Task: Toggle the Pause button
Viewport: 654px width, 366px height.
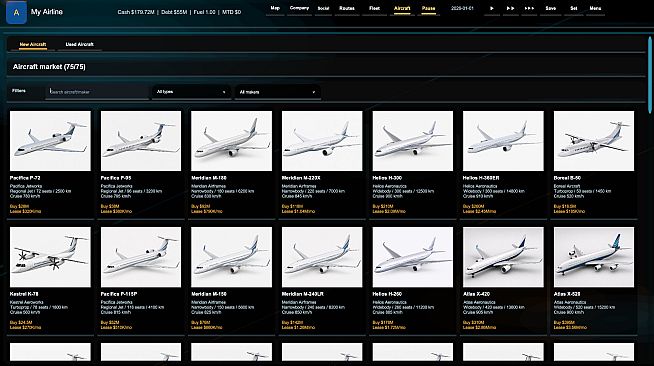Action: point(428,8)
